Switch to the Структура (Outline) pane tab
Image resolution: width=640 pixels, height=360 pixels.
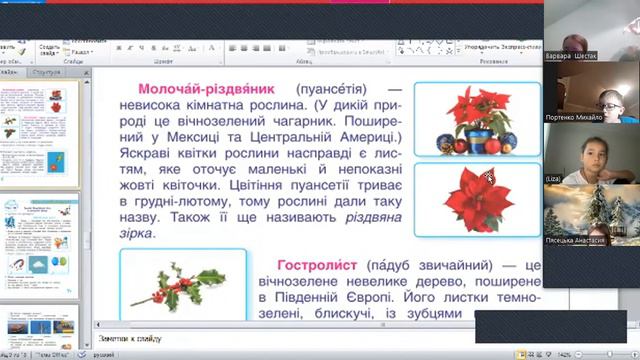point(46,72)
